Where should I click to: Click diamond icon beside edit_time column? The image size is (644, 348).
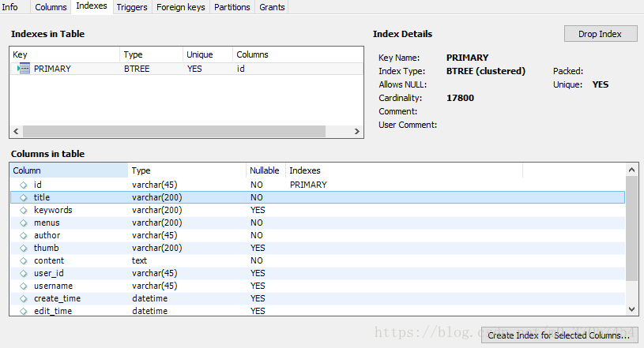(x=24, y=311)
